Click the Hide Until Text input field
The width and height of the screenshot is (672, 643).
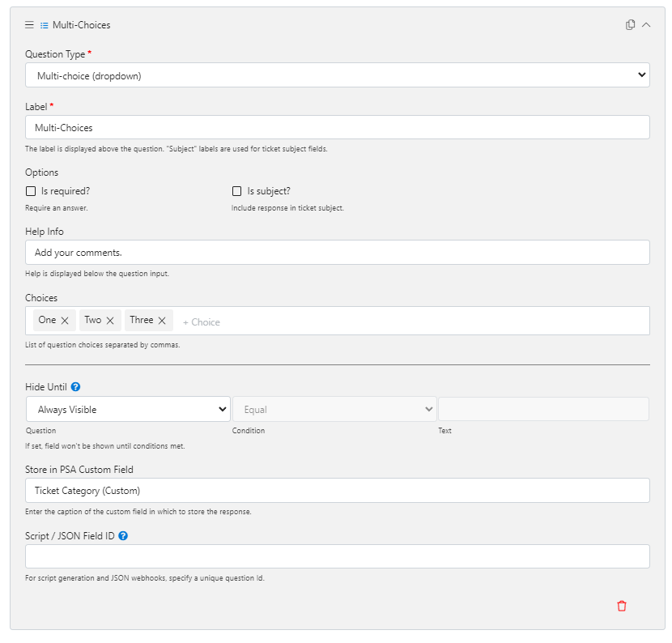pyautogui.click(x=543, y=409)
